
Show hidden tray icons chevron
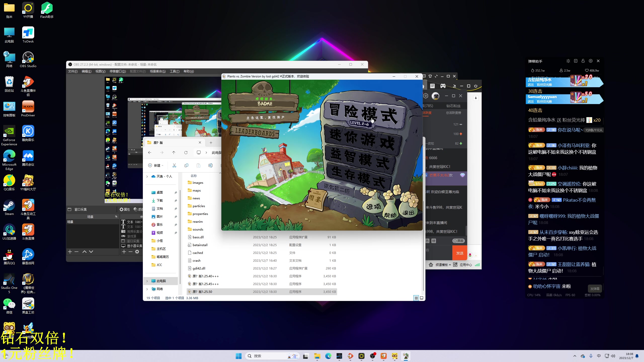(575, 356)
